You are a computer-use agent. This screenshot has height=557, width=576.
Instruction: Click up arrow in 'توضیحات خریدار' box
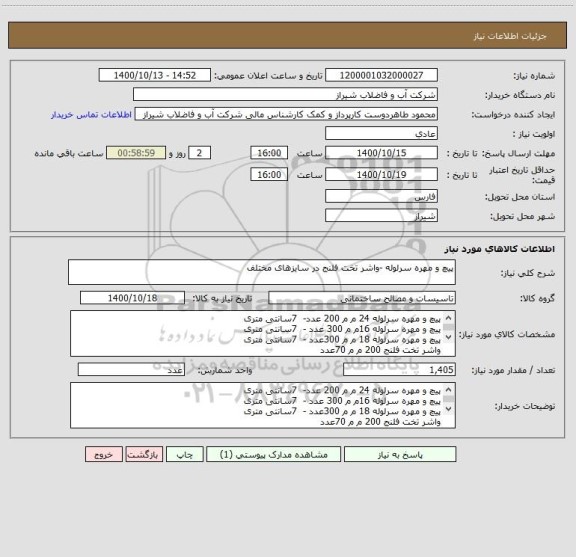point(449,390)
